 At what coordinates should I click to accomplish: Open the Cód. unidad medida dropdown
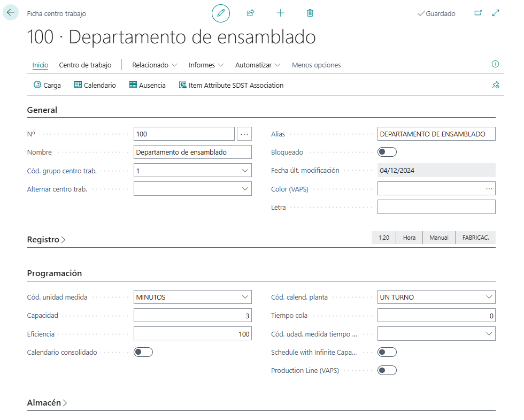[246, 297]
